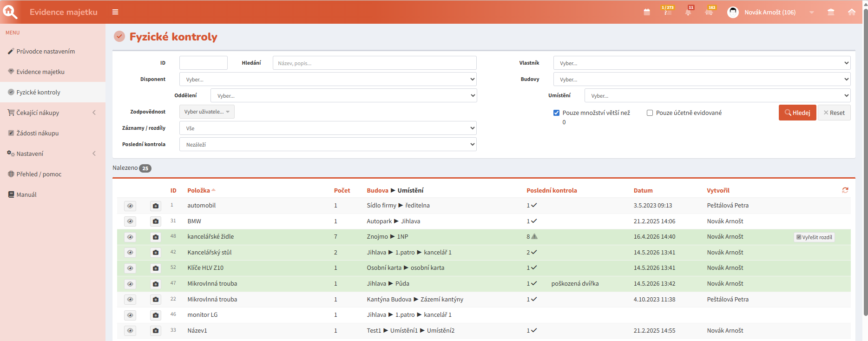
Task: Open camera icon for Mikrovlnná trouba Kantýna row
Action: (x=156, y=300)
